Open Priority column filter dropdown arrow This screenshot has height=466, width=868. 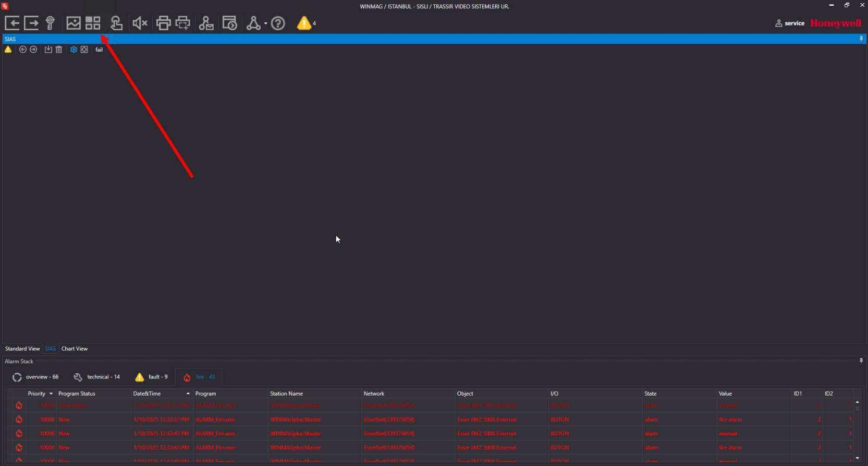pyautogui.click(x=51, y=394)
